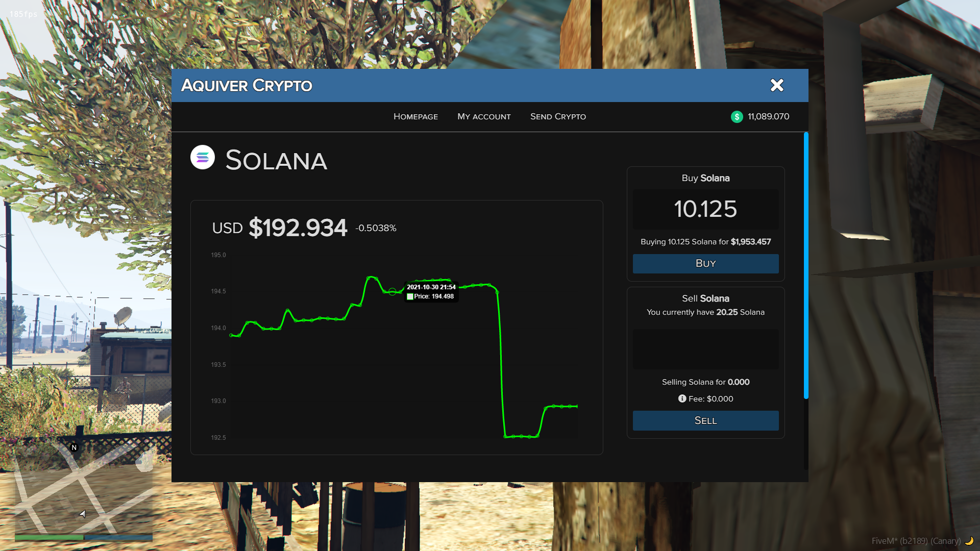
Task: Click the Aquiver Crypto title
Action: point(247,85)
